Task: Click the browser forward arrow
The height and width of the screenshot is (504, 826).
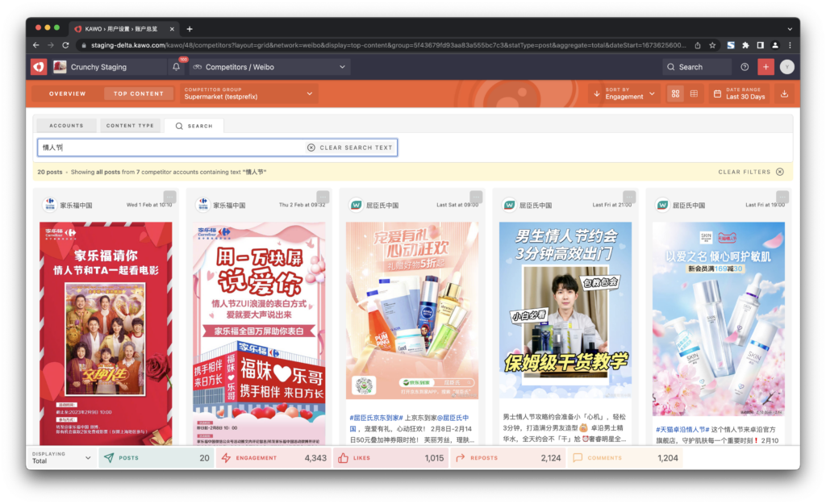Action: click(51, 45)
